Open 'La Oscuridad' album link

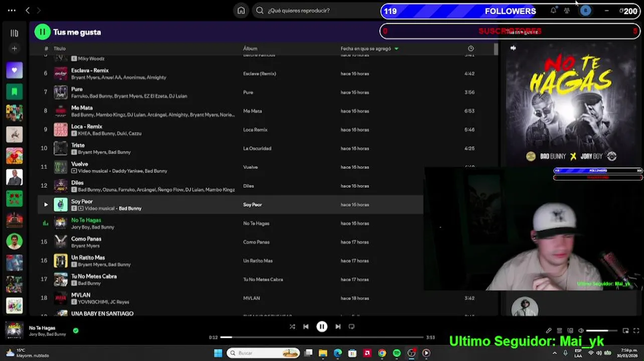tap(257, 148)
